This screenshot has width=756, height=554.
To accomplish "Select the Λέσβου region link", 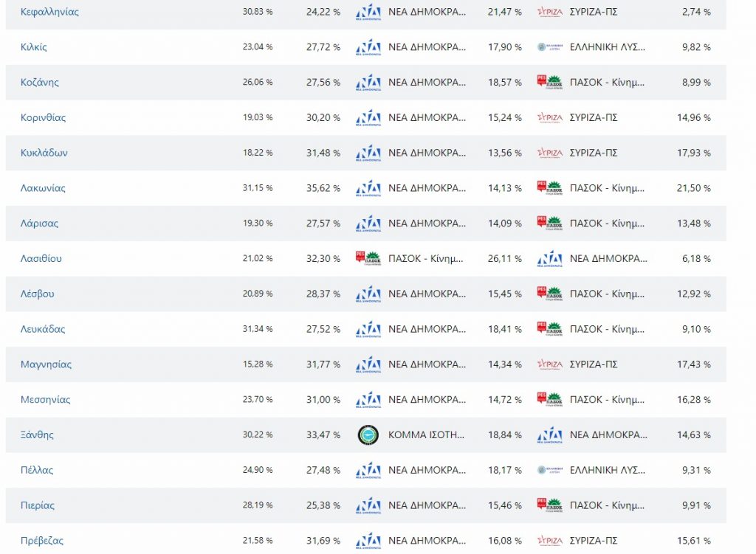I will pyautogui.click(x=37, y=294).
